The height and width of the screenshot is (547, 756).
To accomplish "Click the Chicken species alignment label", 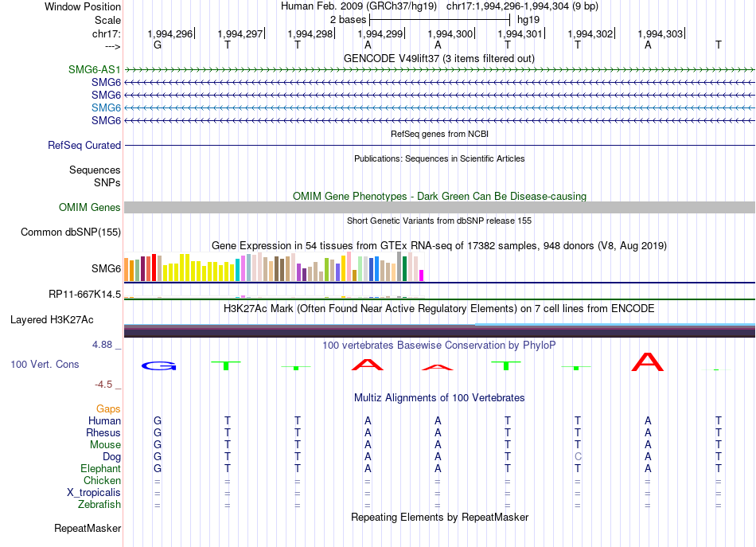I will tap(102, 480).
